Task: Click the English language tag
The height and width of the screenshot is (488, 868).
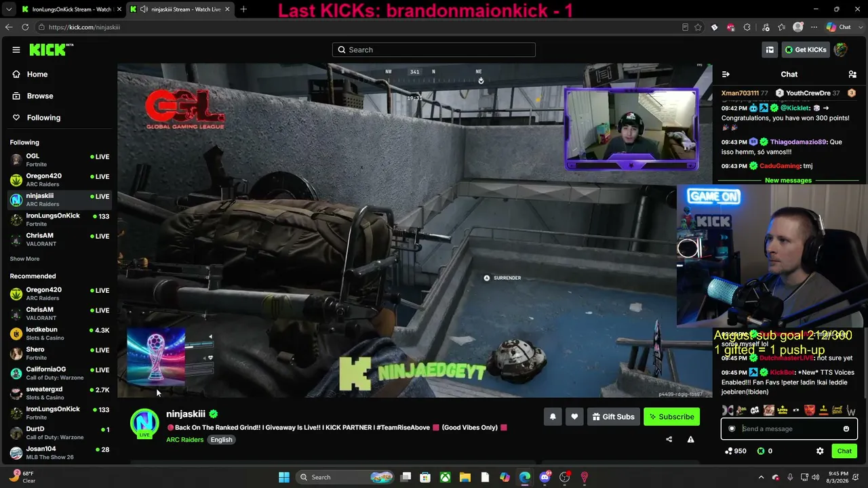Action: click(x=221, y=440)
